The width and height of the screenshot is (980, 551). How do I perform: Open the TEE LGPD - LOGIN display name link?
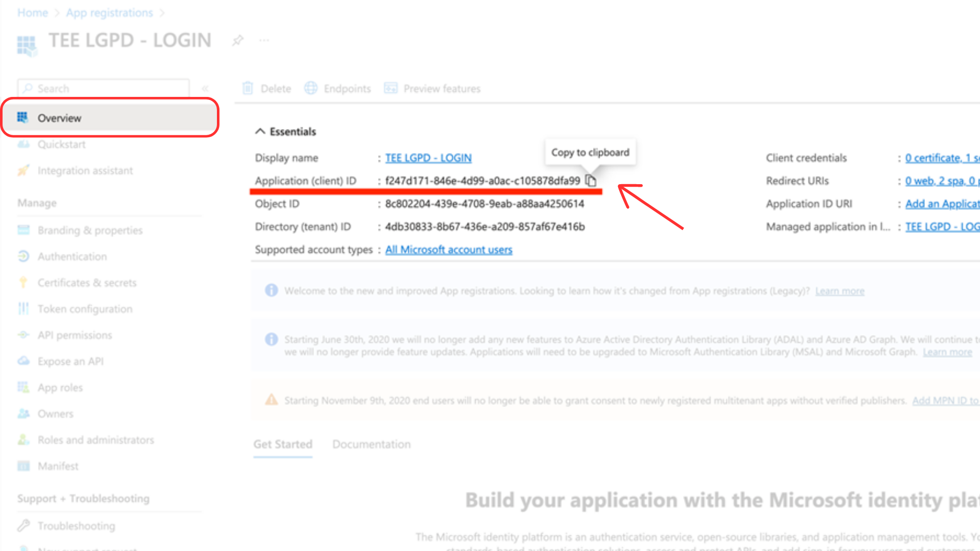(428, 158)
